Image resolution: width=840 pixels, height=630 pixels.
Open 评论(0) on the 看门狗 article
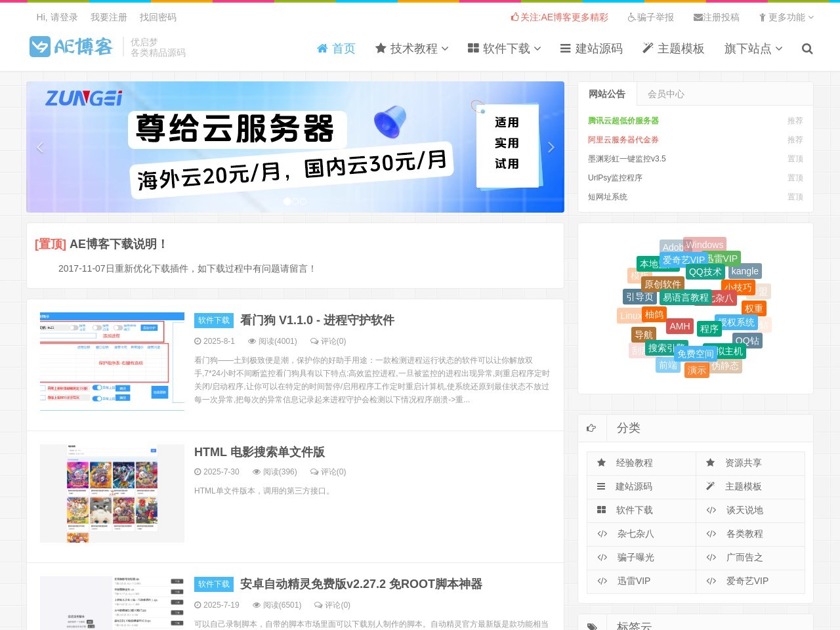328,341
